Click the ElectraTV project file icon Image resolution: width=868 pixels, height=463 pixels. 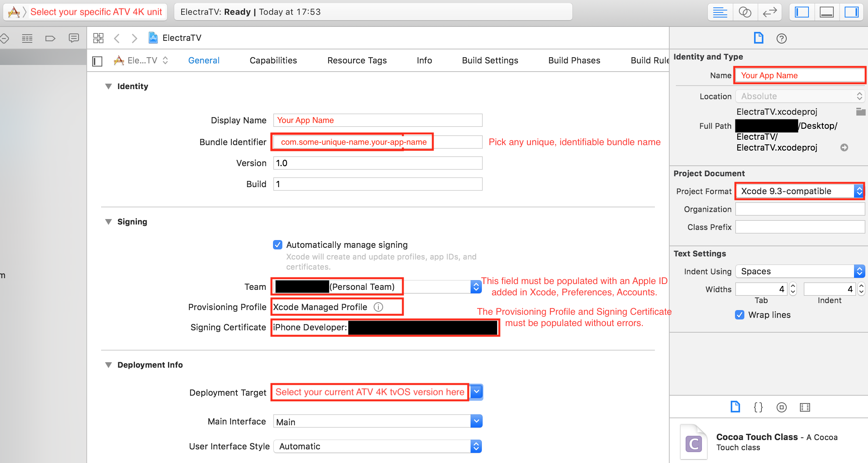(x=153, y=38)
